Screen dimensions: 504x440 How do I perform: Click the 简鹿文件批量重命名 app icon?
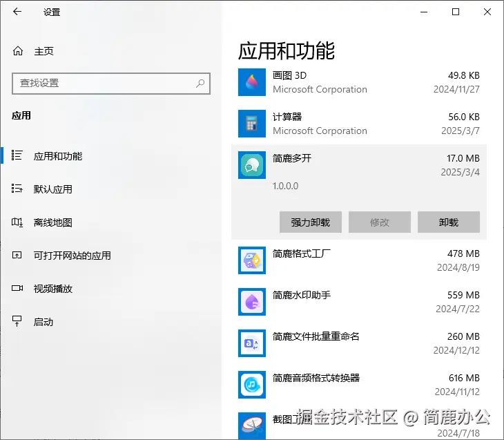(x=252, y=343)
